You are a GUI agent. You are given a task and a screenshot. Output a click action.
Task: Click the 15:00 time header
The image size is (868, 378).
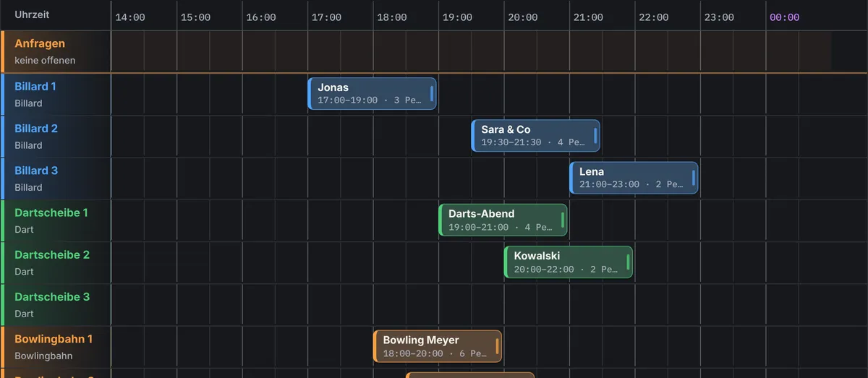195,17
